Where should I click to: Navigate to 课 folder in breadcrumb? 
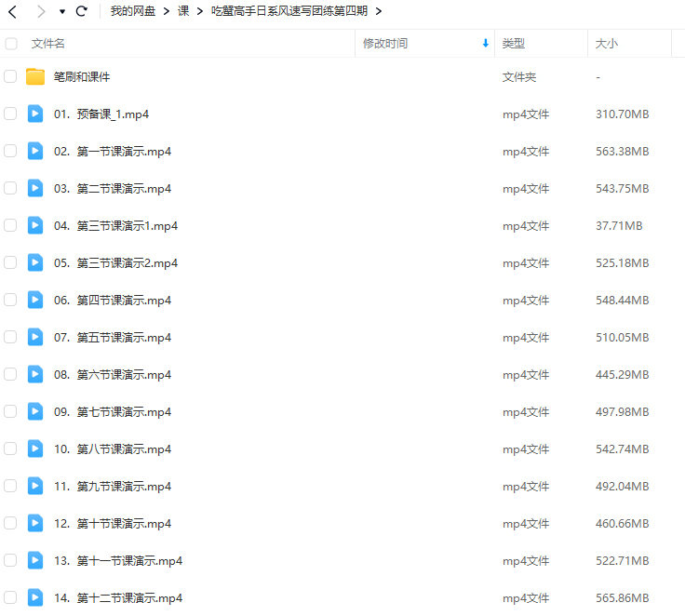coord(183,11)
